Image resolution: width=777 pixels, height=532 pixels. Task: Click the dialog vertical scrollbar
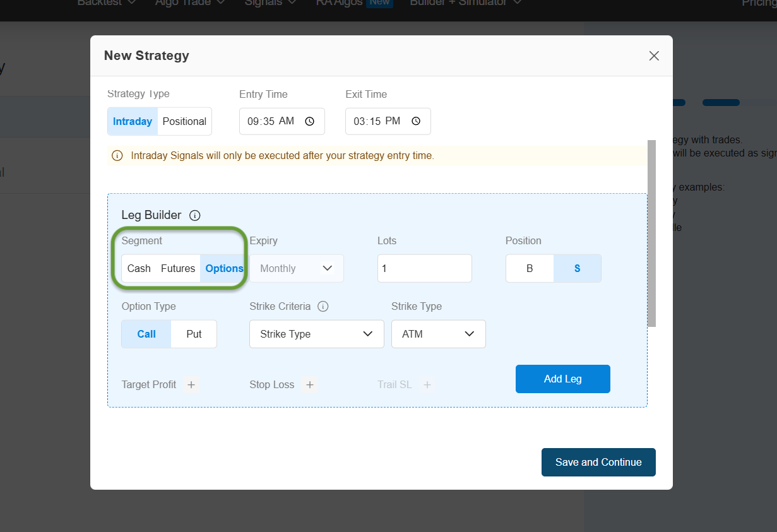[652, 233]
